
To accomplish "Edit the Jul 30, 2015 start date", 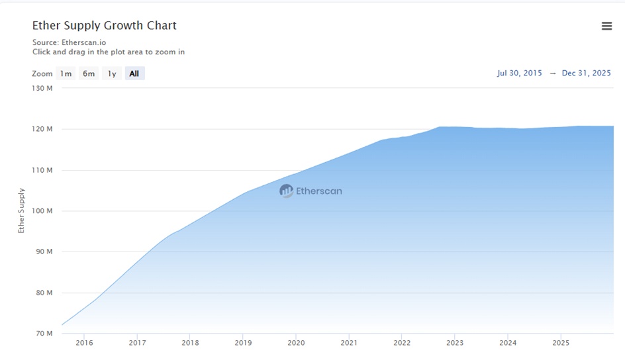I will 519,73.
